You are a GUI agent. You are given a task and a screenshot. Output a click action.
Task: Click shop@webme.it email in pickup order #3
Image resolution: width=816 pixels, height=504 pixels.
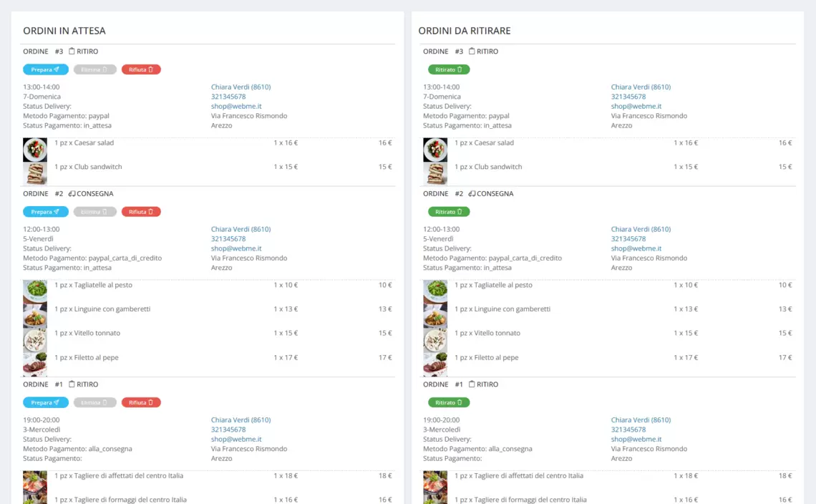click(636, 106)
